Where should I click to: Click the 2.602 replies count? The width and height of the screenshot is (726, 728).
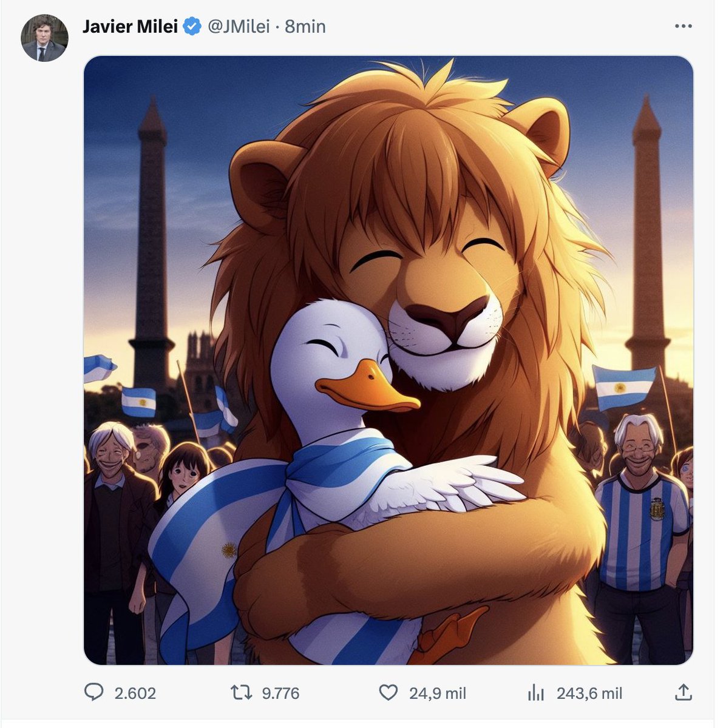[x=135, y=693]
